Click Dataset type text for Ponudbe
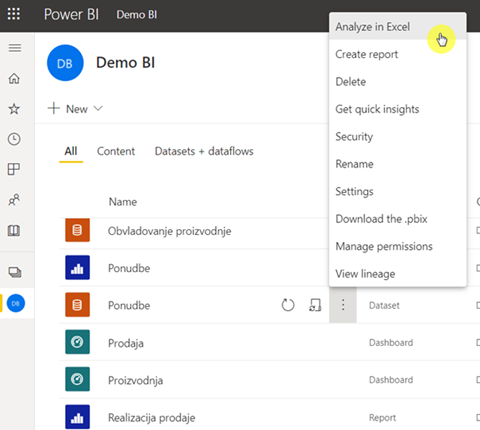 click(x=384, y=305)
